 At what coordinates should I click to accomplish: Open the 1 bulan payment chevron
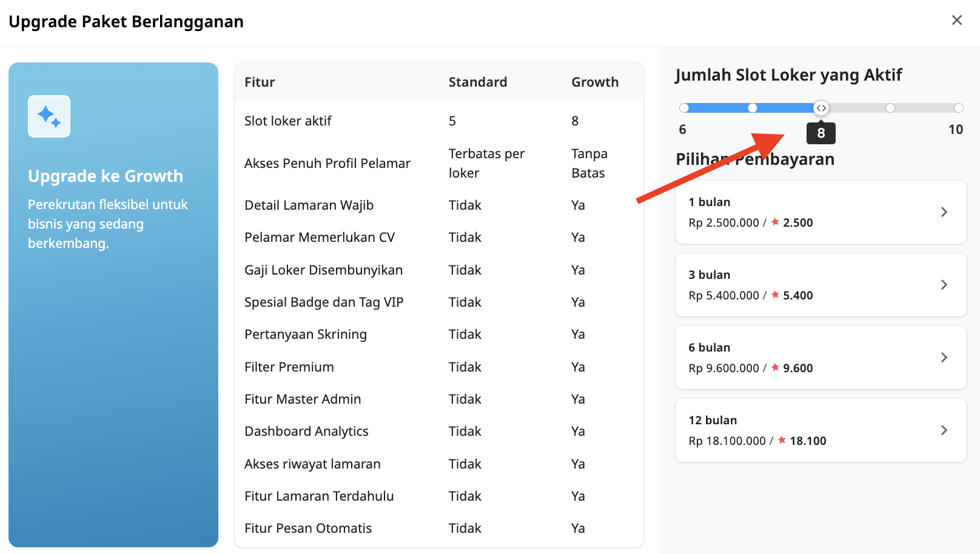tap(944, 212)
